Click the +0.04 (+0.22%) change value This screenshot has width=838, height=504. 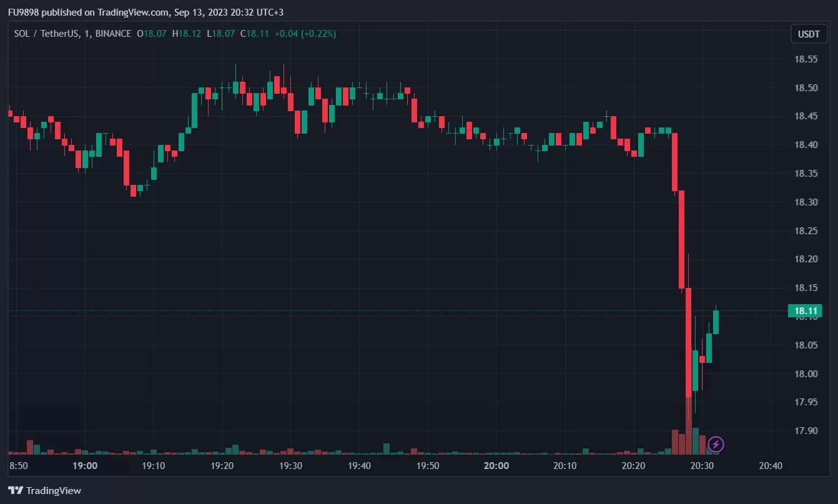coord(306,34)
